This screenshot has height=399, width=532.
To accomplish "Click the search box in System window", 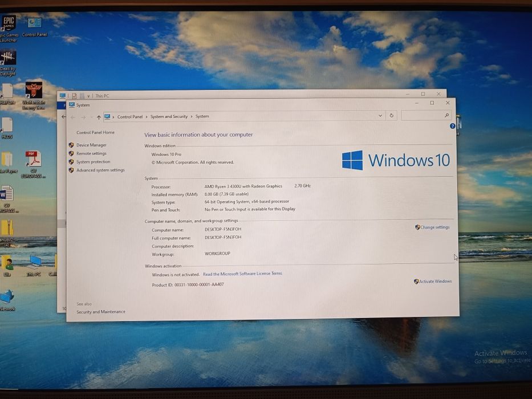I will (x=427, y=115).
